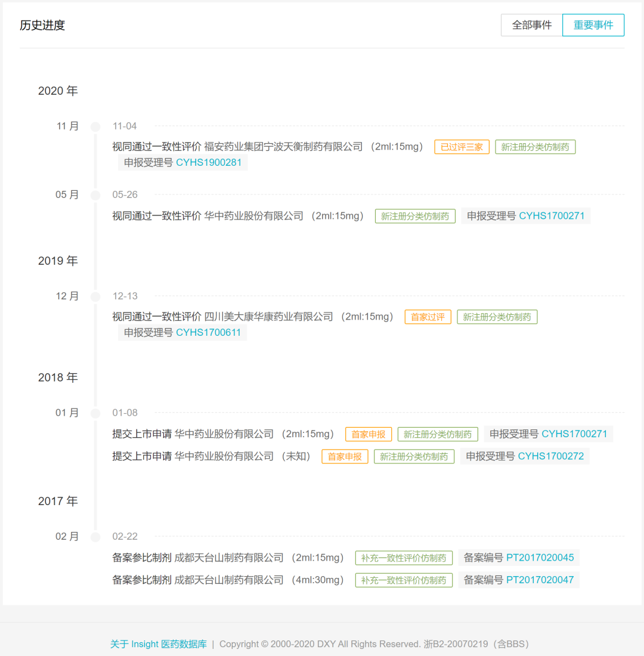The image size is (644, 656).
Task: Click 成都天台山制药有限公司 in the 4ml:30mg row
Action: tap(229, 580)
